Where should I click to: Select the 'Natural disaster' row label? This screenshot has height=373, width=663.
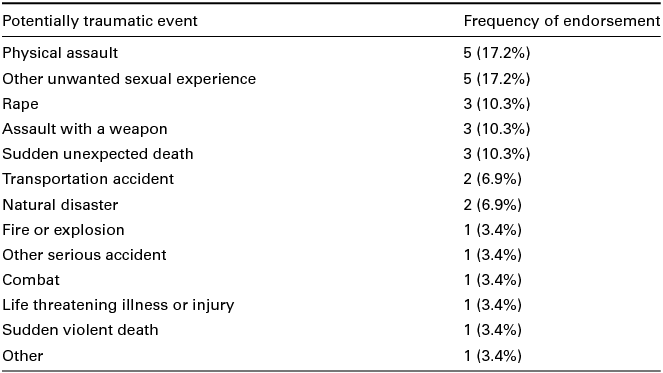click(x=60, y=205)
